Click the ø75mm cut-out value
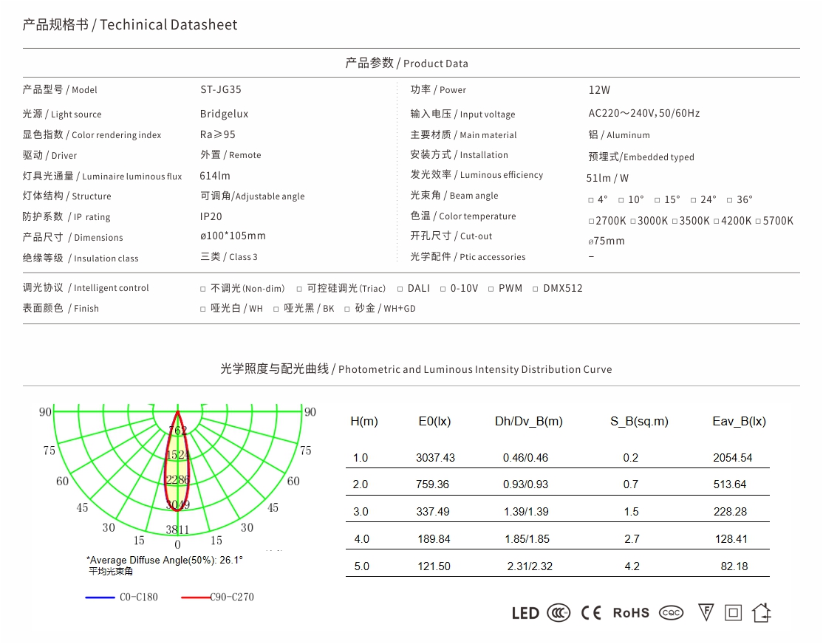 pyautogui.click(x=607, y=241)
